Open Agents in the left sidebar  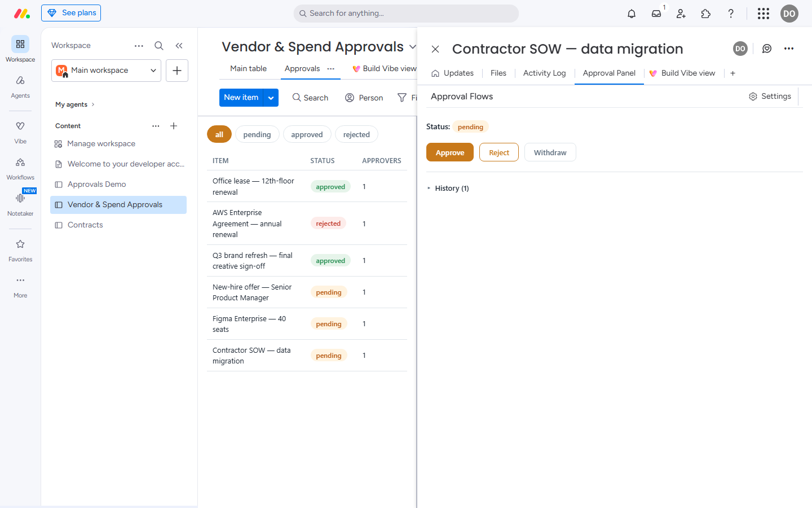(20, 86)
